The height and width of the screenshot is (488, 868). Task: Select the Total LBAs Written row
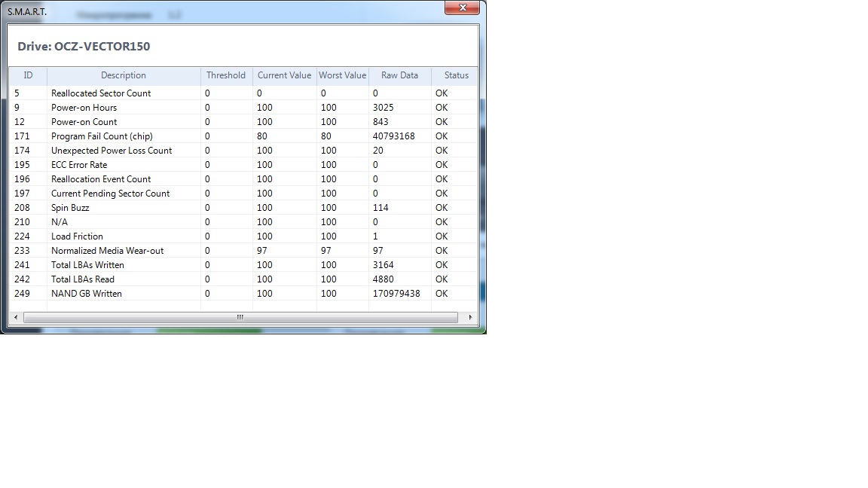click(243, 265)
